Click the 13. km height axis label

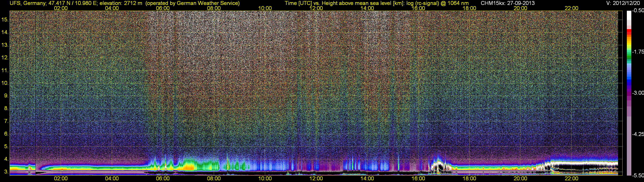(x=5, y=45)
